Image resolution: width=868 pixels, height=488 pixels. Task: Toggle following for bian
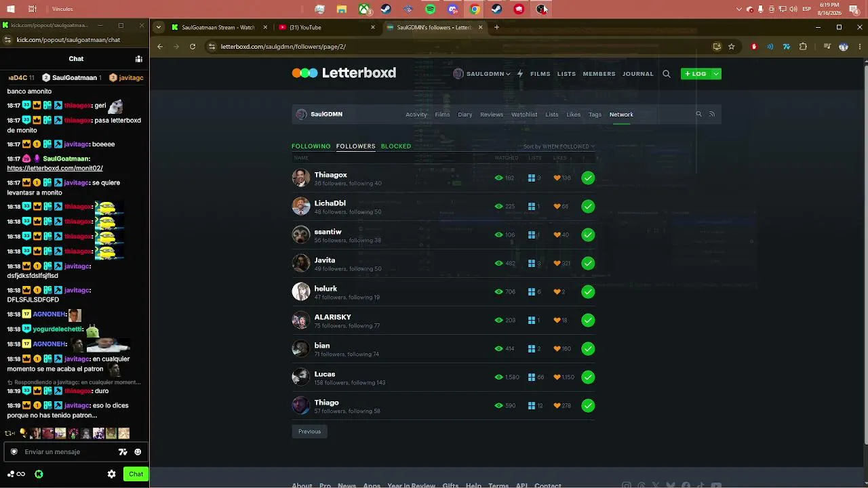(588, 348)
